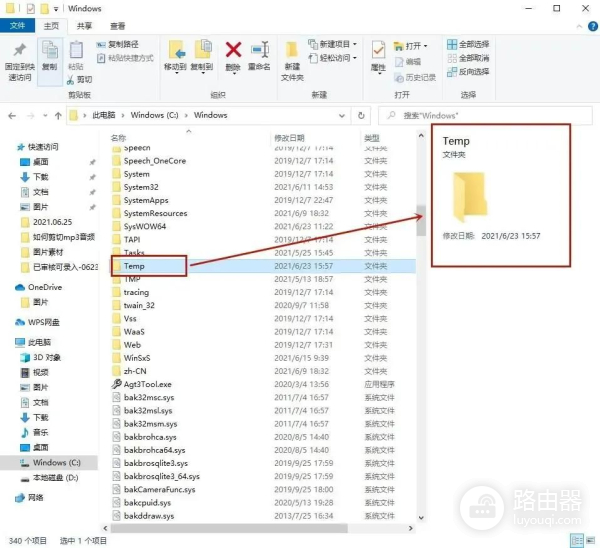Open the New item dropdown
The image size is (600, 548).
point(332,44)
